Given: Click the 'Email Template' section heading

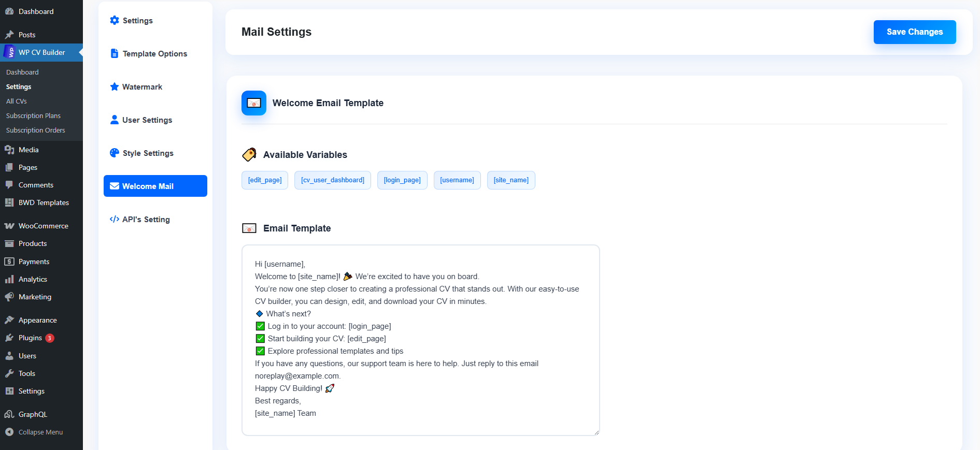Looking at the screenshot, I should tap(297, 228).
